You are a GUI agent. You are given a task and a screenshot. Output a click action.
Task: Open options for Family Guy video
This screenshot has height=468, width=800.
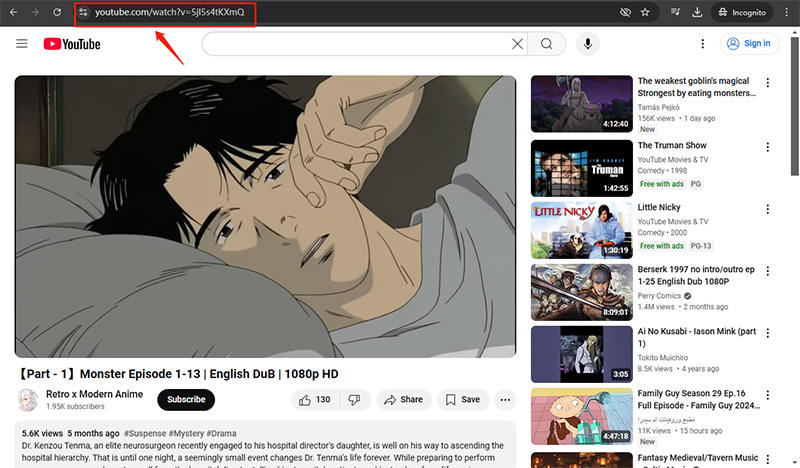[x=768, y=395]
